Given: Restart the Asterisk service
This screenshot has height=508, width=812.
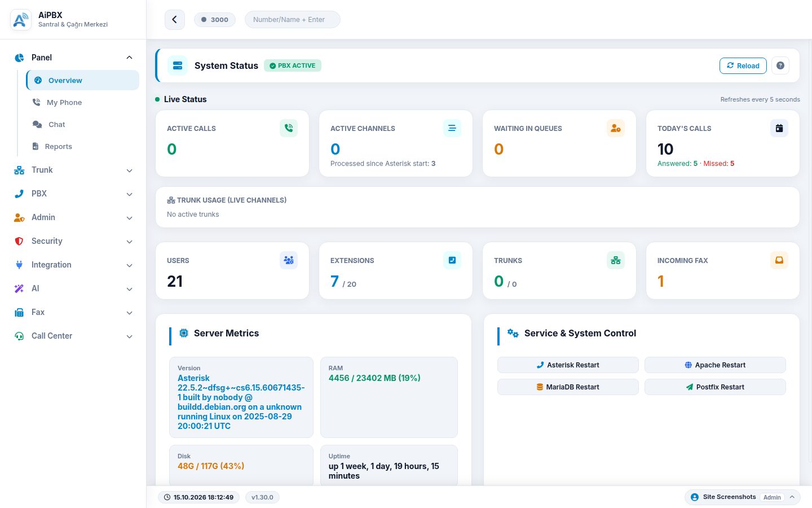Looking at the screenshot, I should 568,365.
